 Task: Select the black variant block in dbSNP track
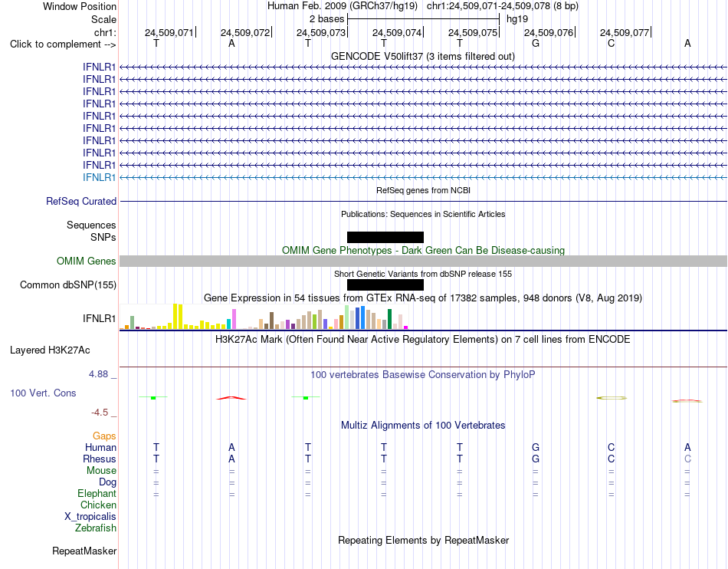(x=385, y=284)
